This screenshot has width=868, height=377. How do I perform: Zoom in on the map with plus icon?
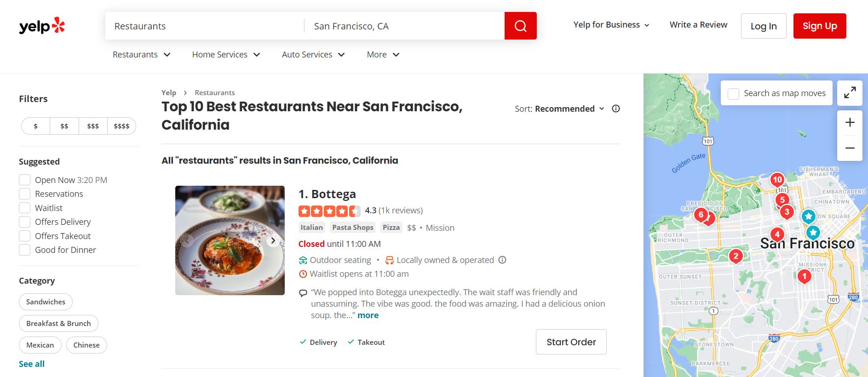(850, 122)
